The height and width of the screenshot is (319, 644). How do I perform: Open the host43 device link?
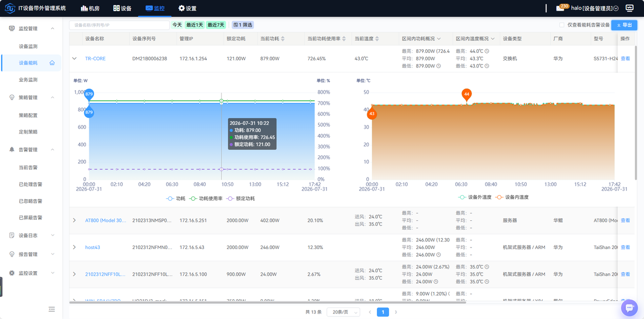tap(93, 248)
